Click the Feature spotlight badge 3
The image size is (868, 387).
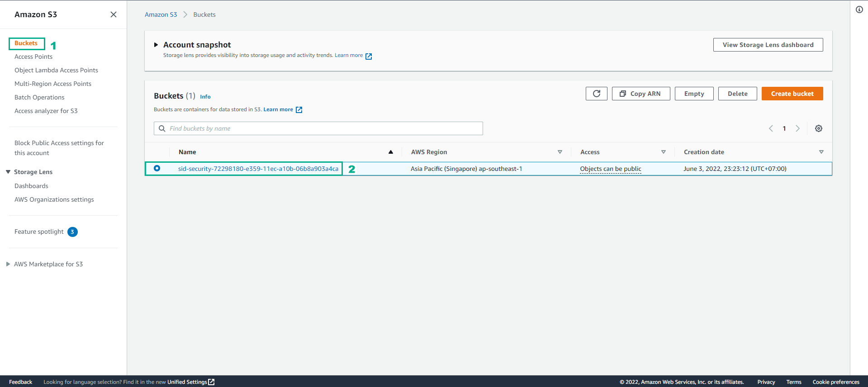click(72, 232)
